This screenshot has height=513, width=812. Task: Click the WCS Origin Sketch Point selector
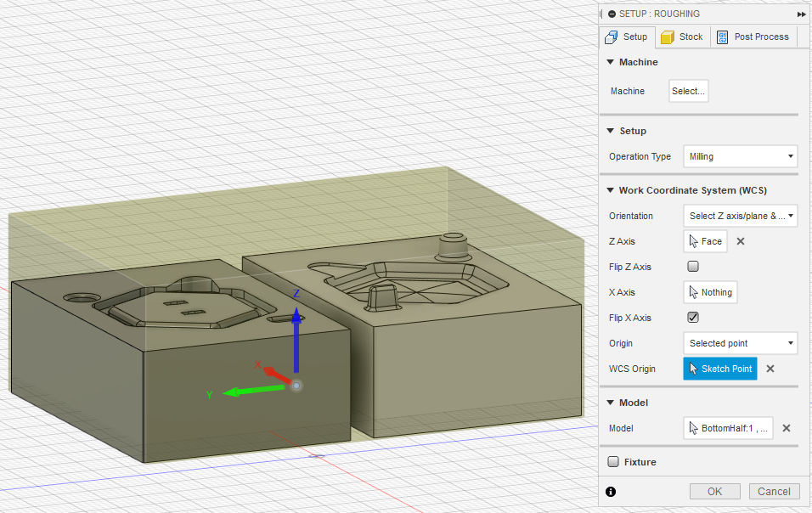[x=719, y=369]
